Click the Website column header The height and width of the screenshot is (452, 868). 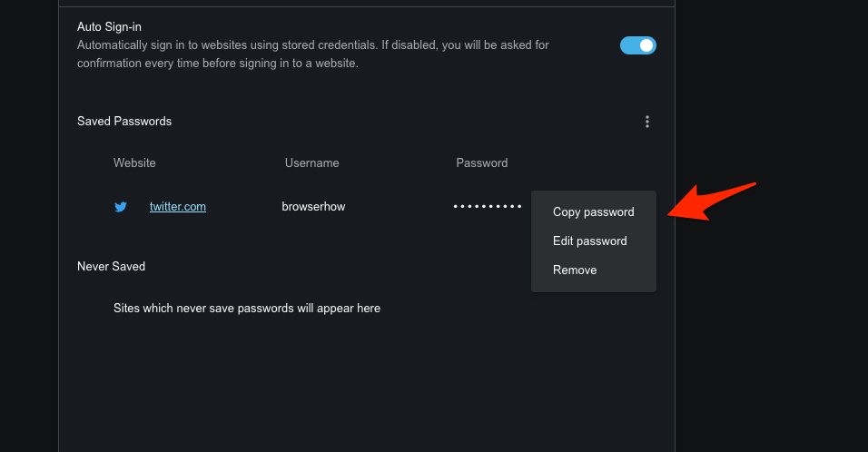[x=134, y=163]
